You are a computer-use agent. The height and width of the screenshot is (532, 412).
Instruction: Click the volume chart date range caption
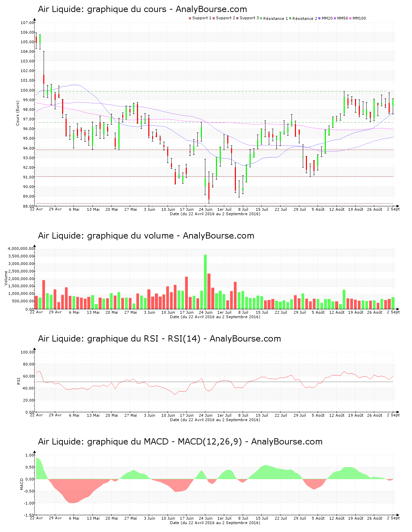[215, 317]
